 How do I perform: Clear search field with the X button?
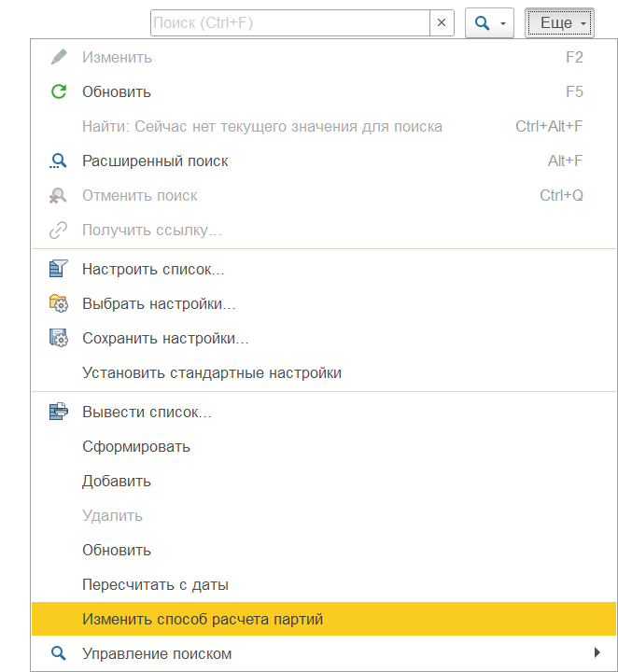pyautogui.click(x=442, y=22)
